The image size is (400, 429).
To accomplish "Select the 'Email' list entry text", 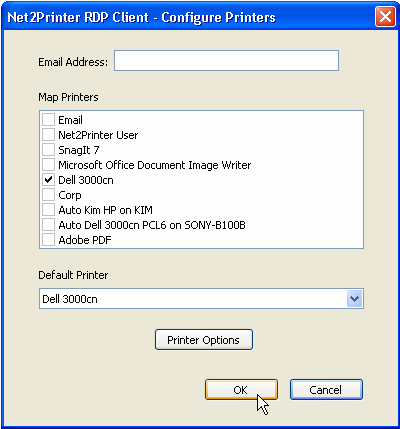I will [x=70, y=120].
